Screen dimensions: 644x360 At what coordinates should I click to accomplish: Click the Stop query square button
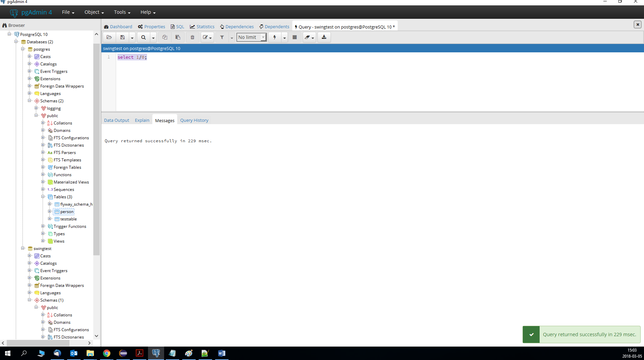[x=295, y=37]
